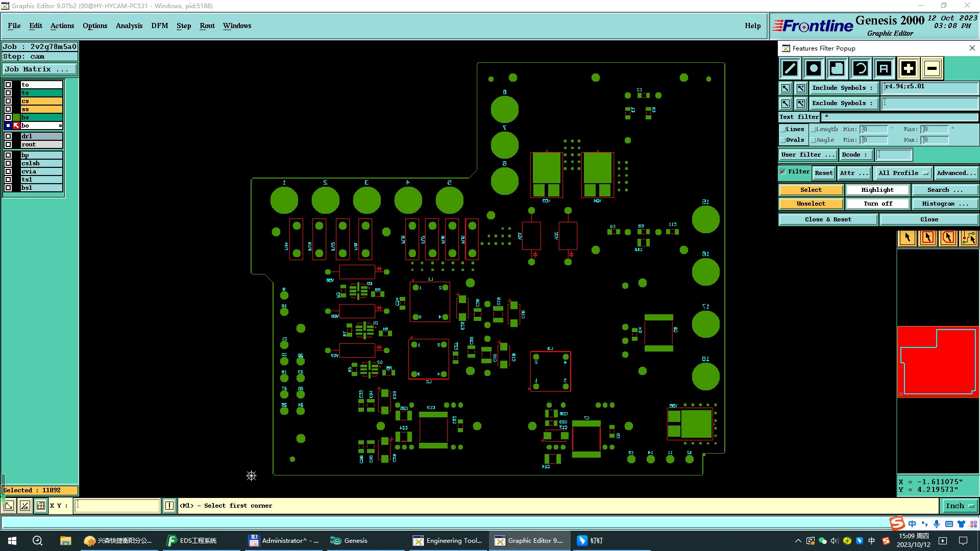Toggle the positive polarity plus icon
This screenshot has height=551, width=980.
908,68
